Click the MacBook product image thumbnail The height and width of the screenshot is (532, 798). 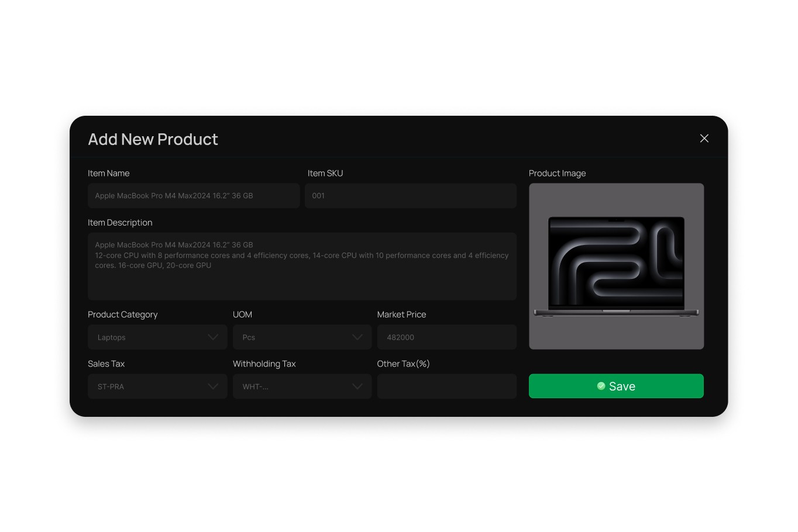coord(617,267)
